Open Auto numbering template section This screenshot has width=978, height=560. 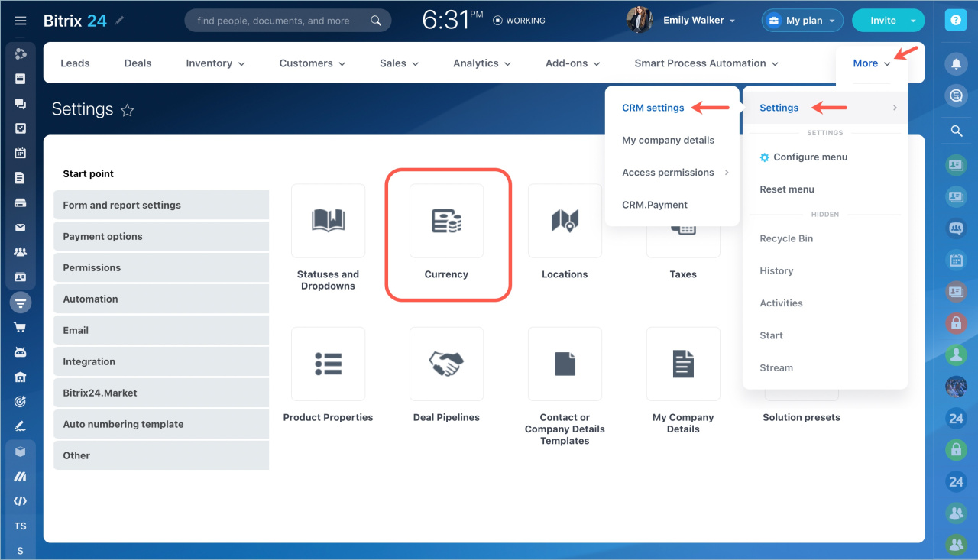(161, 424)
